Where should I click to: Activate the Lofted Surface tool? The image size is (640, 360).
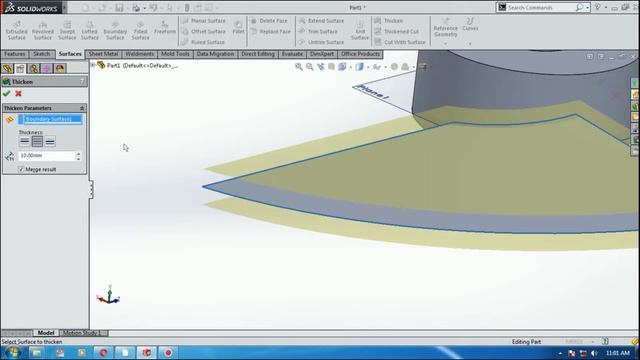point(89,31)
